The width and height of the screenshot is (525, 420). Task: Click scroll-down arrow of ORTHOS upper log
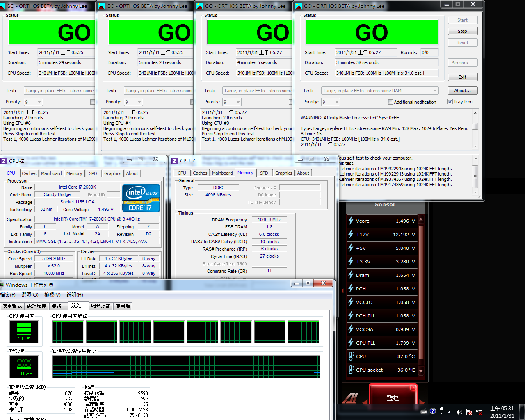475,146
